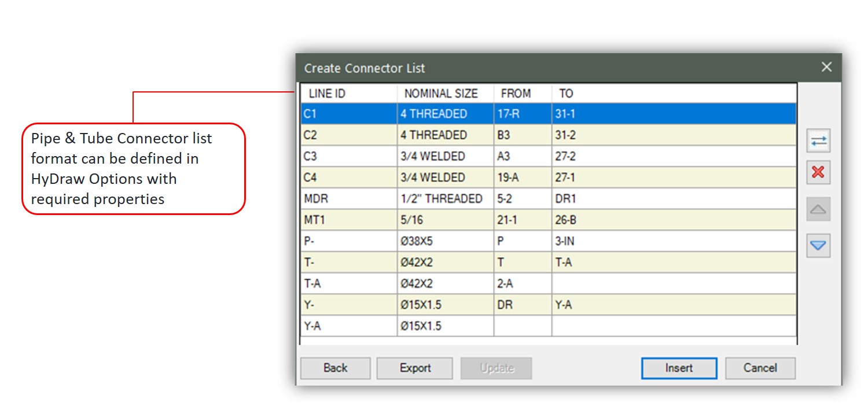Click the Ø15X1.5 cell in row Y-
868x407 pixels.
coord(446,304)
